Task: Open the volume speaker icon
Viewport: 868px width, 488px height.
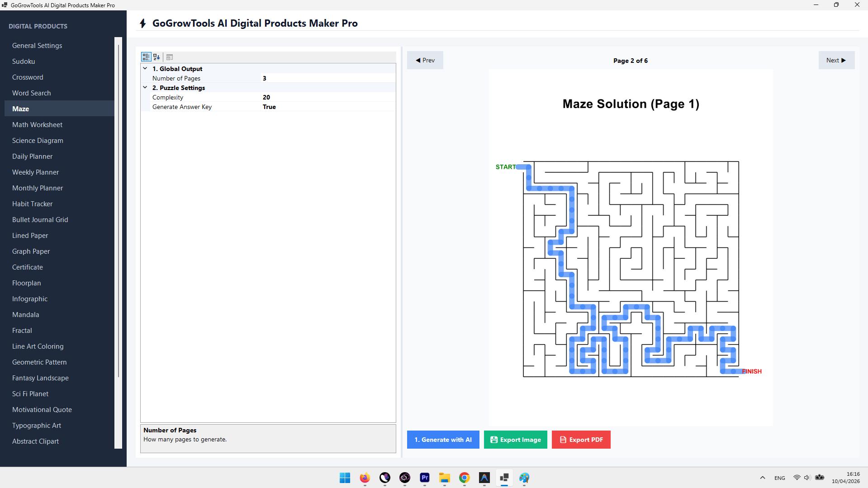Action: tap(807, 478)
